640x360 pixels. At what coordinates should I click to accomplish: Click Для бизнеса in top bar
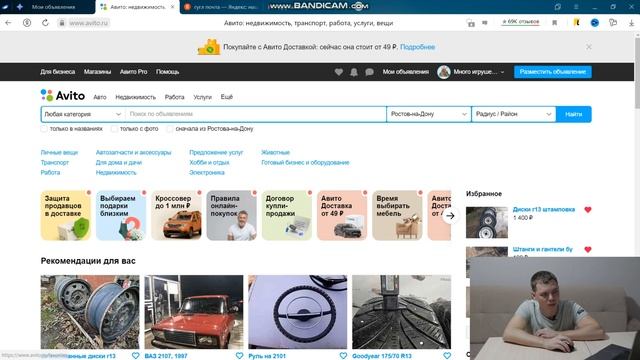(x=58, y=72)
